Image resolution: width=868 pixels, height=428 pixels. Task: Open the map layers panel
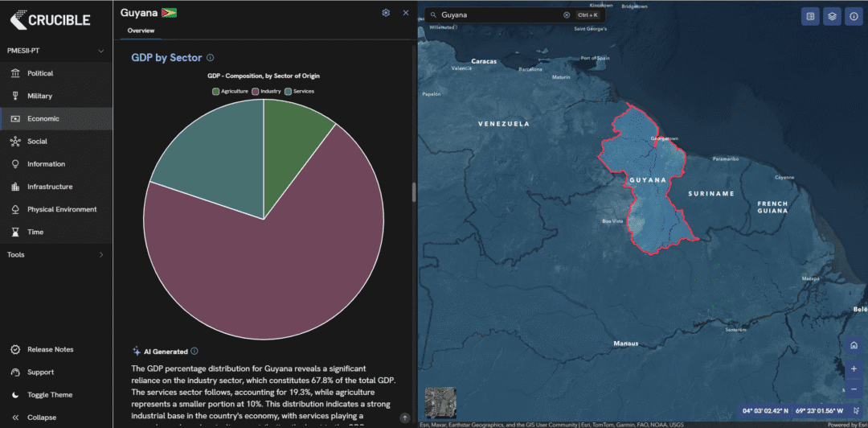(x=833, y=16)
